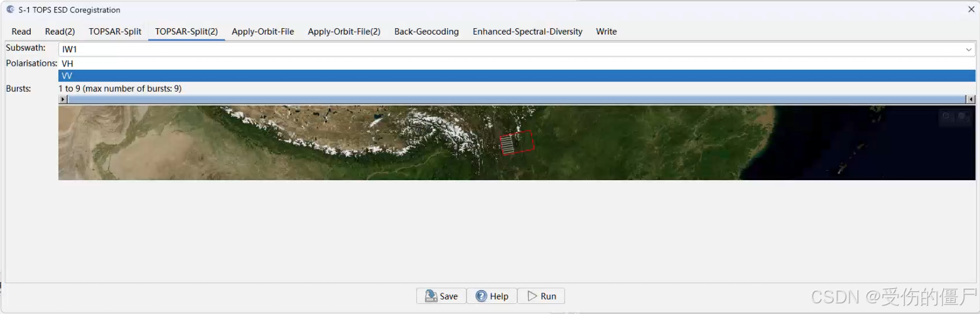The width and height of the screenshot is (980, 314).
Task: Click the SNAP icon in title bar
Action: click(x=10, y=9)
